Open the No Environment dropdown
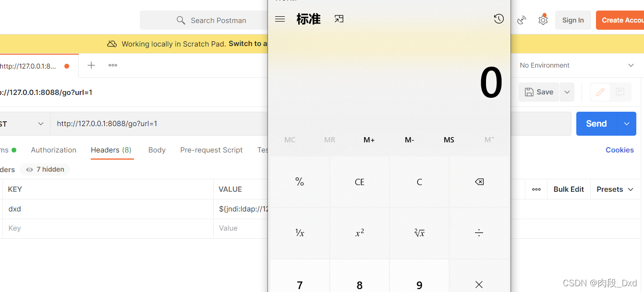644x292 pixels. (577, 65)
